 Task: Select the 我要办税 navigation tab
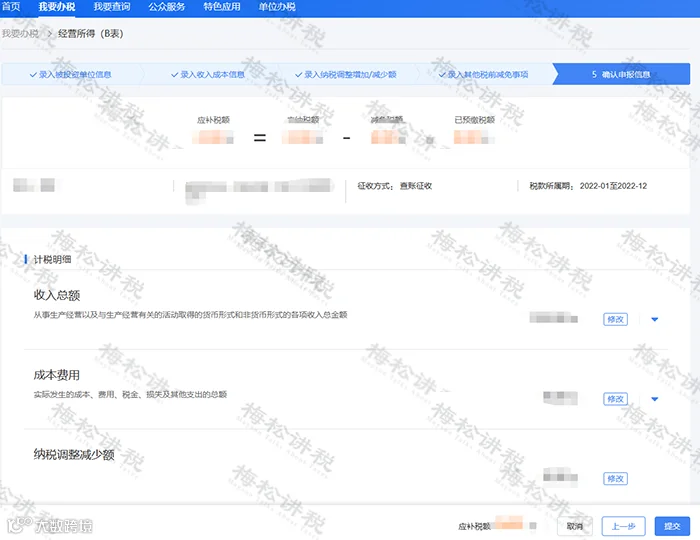click(57, 7)
